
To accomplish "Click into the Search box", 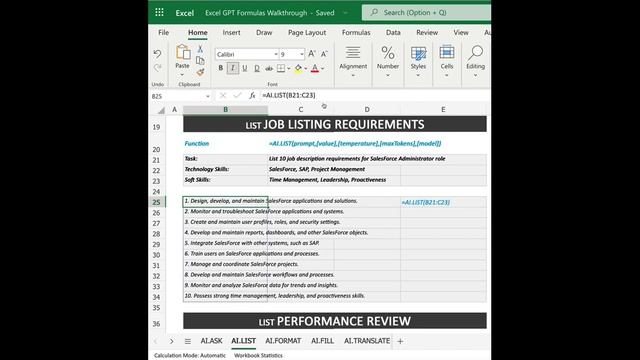I will pos(426,13).
